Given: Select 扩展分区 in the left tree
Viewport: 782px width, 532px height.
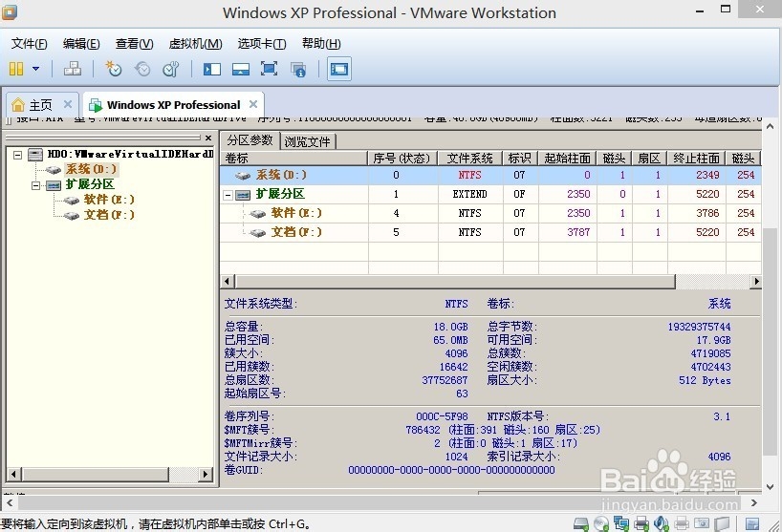Looking at the screenshot, I should [x=90, y=184].
